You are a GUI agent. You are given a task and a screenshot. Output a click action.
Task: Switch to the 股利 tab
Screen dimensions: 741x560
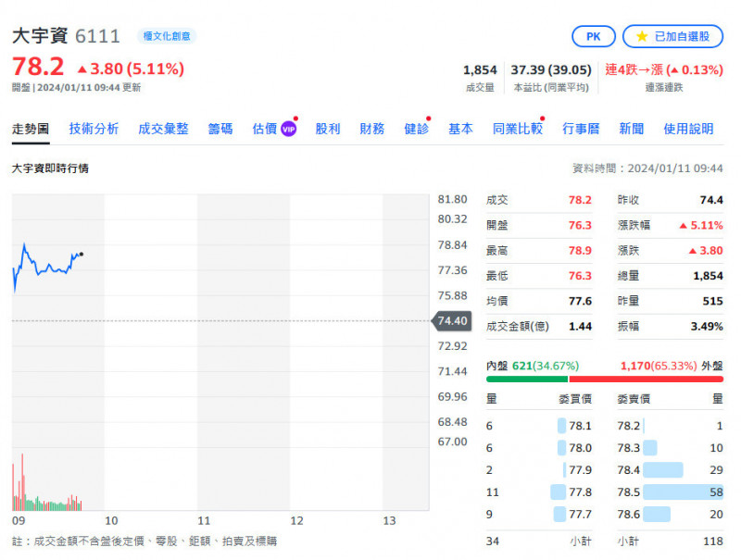point(328,129)
